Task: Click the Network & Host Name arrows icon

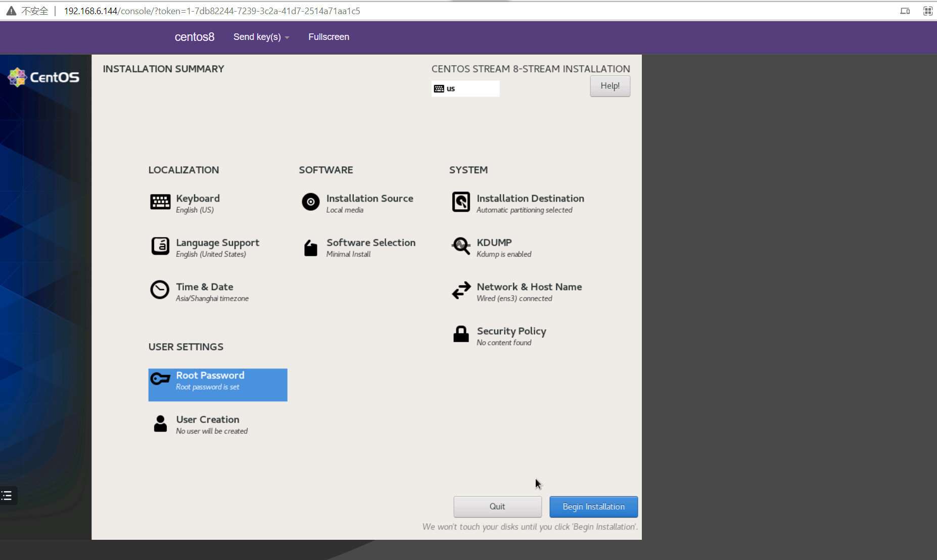Action: (461, 291)
